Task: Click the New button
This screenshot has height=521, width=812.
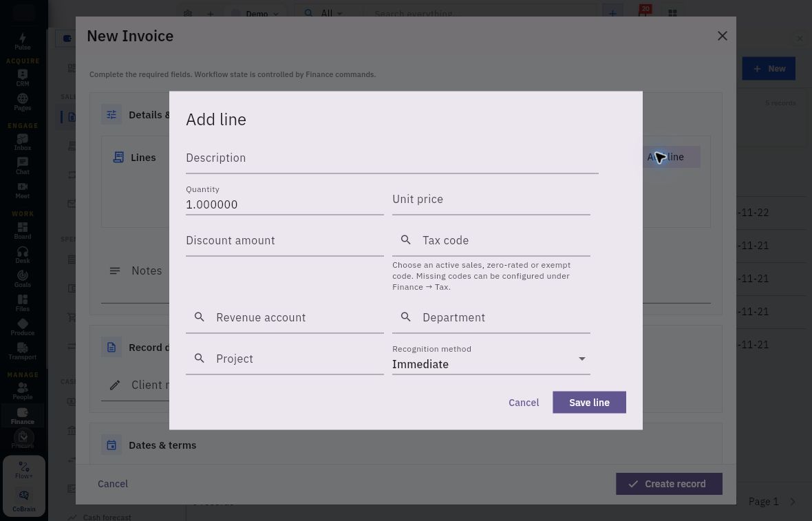Action: point(769,68)
